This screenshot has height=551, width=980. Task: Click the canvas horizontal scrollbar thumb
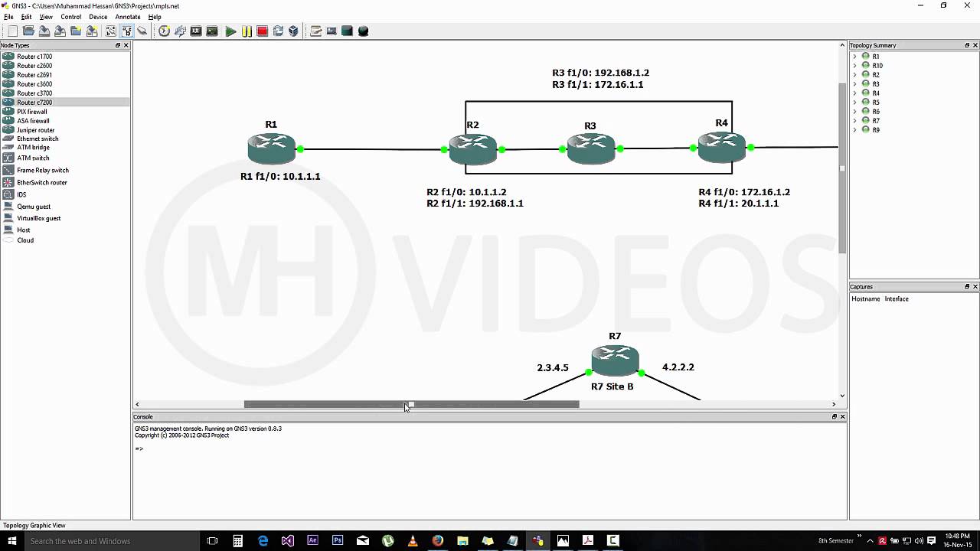pyautogui.click(x=411, y=404)
